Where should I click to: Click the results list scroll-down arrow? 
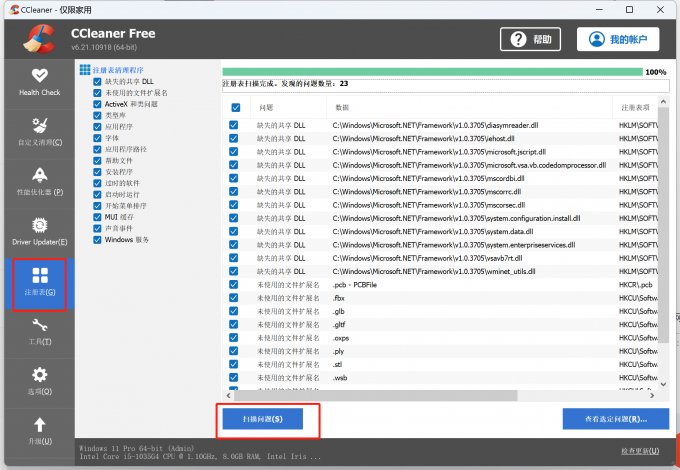(663, 384)
